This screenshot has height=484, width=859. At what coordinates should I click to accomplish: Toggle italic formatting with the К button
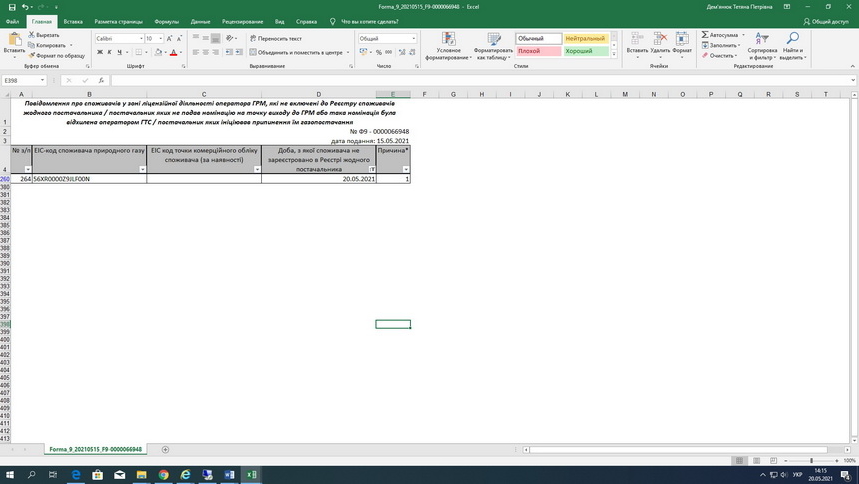109,52
